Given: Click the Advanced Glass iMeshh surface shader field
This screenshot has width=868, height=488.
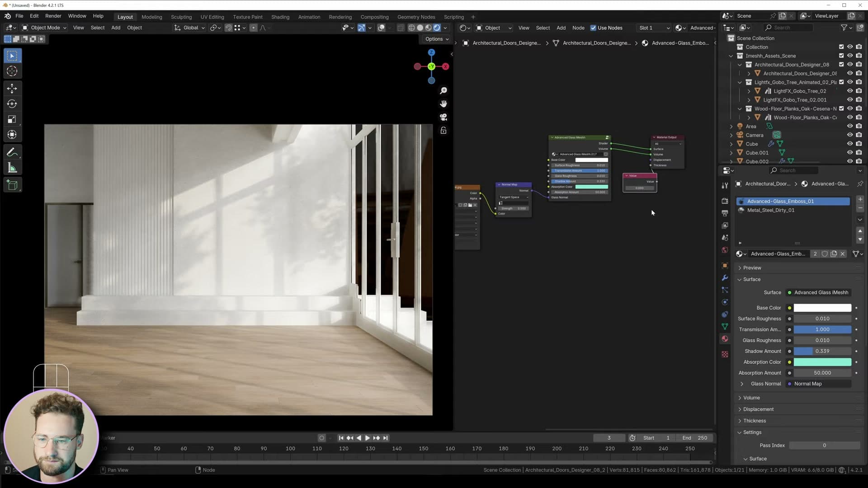Looking at the screenshot, I should (819, 293).
